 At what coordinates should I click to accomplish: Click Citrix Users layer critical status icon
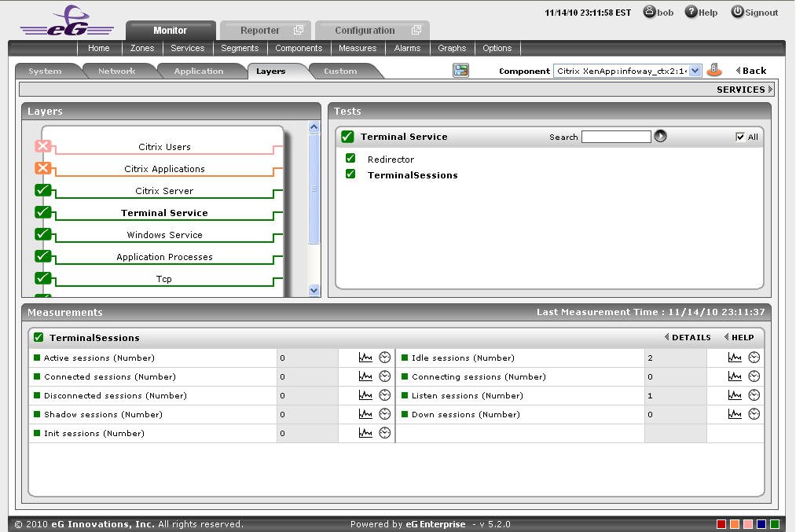point(43,146)
